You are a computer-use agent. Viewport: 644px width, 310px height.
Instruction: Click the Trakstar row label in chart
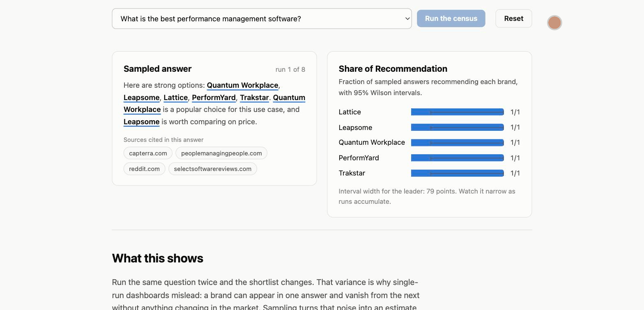click(352, 173)
